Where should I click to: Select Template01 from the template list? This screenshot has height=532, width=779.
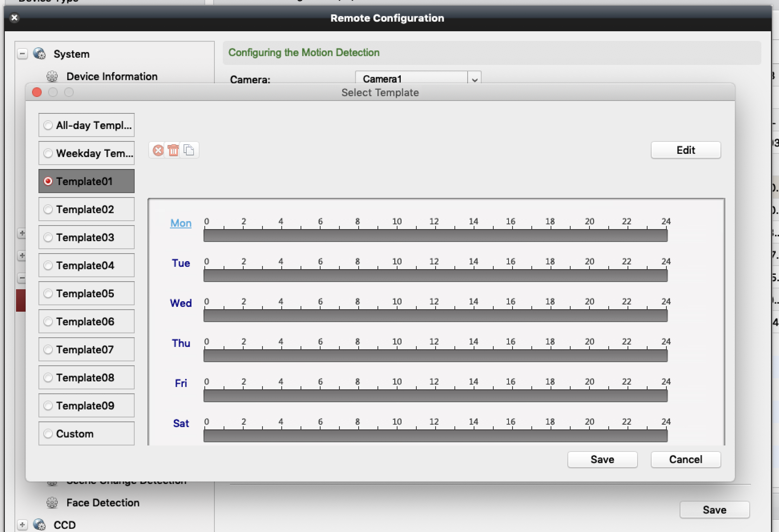tap(86, 181)
